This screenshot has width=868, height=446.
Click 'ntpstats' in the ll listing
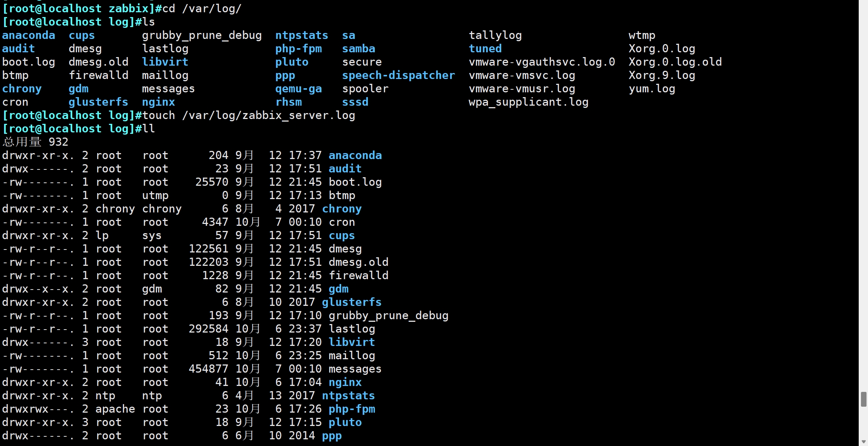pos(348,396)
